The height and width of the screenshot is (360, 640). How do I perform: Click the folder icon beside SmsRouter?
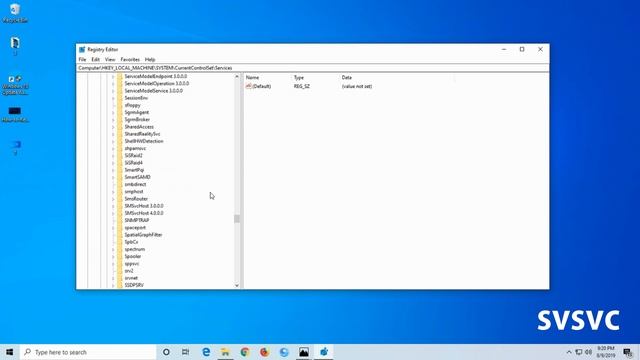(x=120, y=199)
